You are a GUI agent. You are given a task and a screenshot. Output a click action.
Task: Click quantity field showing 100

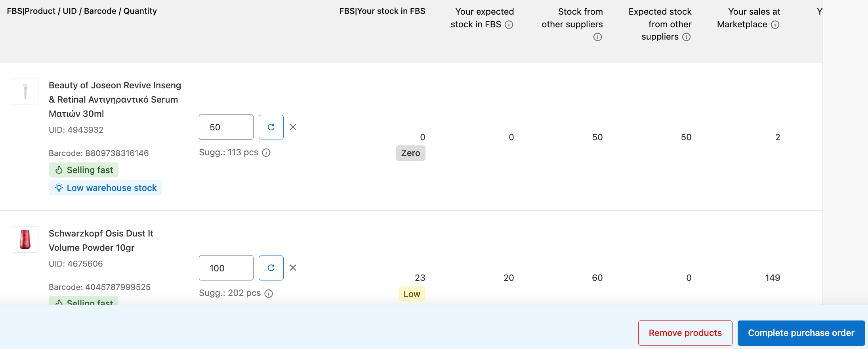tap(226, 268)
